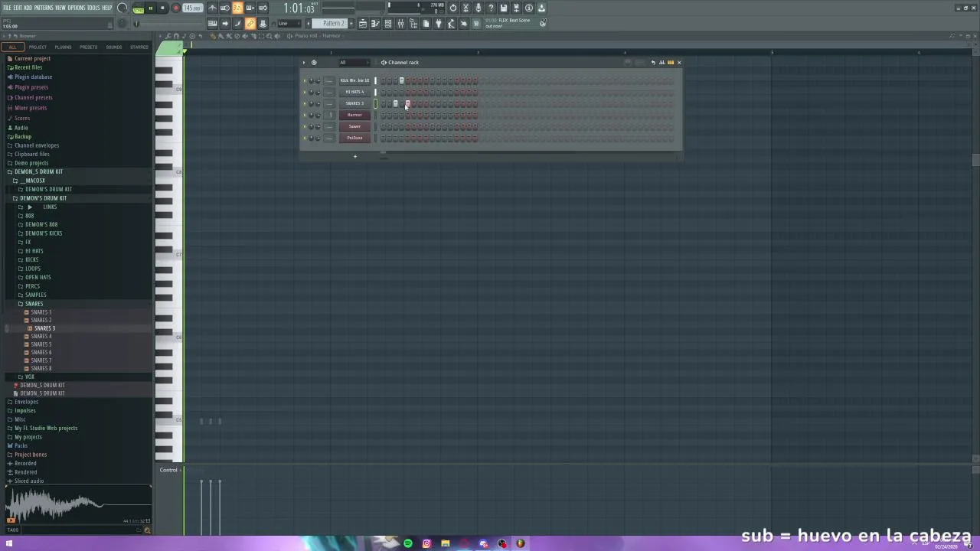Viewport: 980px width, 551px height.
Task: Open the Instagram taskbar icon
Action: [426, 543]
